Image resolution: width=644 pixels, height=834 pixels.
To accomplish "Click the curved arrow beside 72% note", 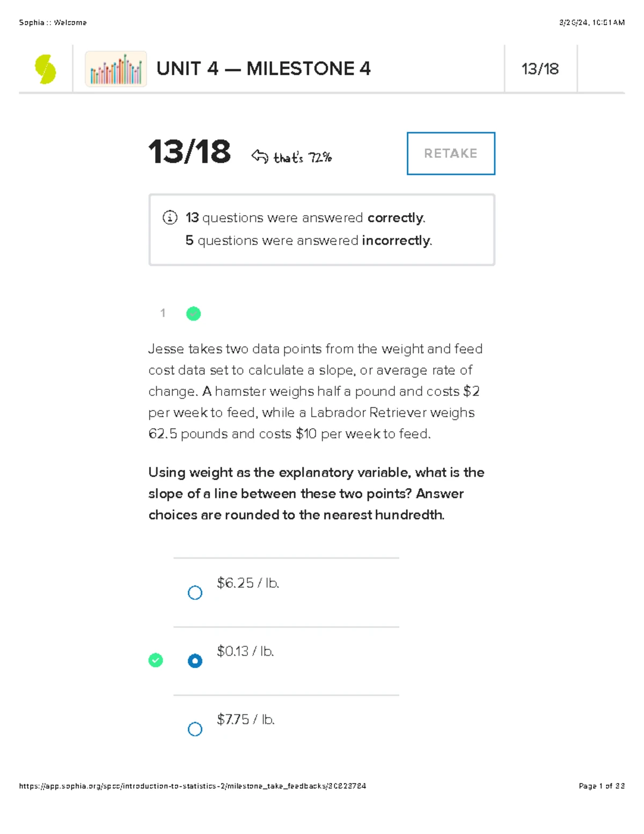I will pos(260,156).
